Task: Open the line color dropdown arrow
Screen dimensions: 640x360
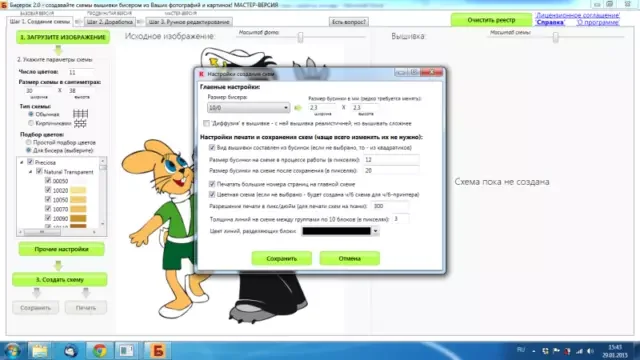Action: click(375, 231)
